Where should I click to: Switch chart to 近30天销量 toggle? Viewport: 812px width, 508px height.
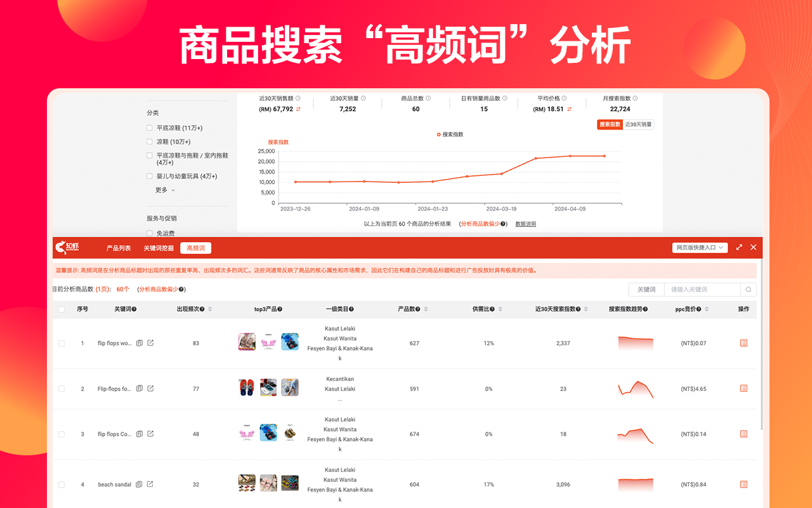tap(638, 124)
